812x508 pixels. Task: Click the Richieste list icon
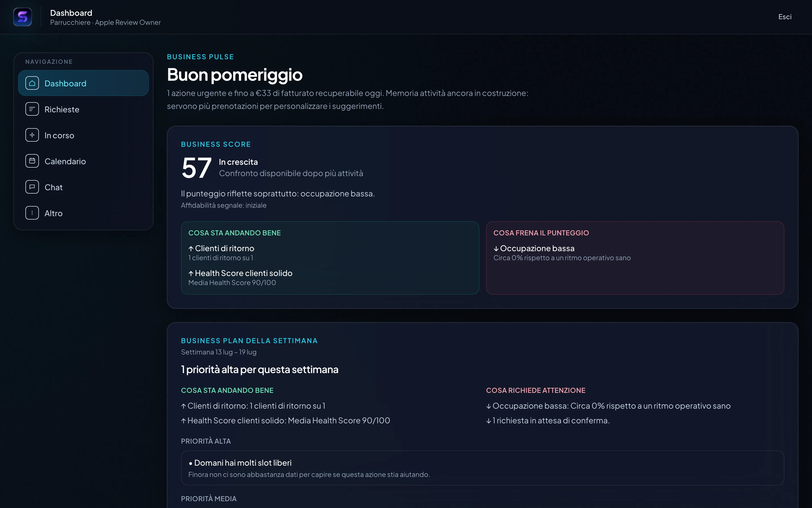coord(32,109)
